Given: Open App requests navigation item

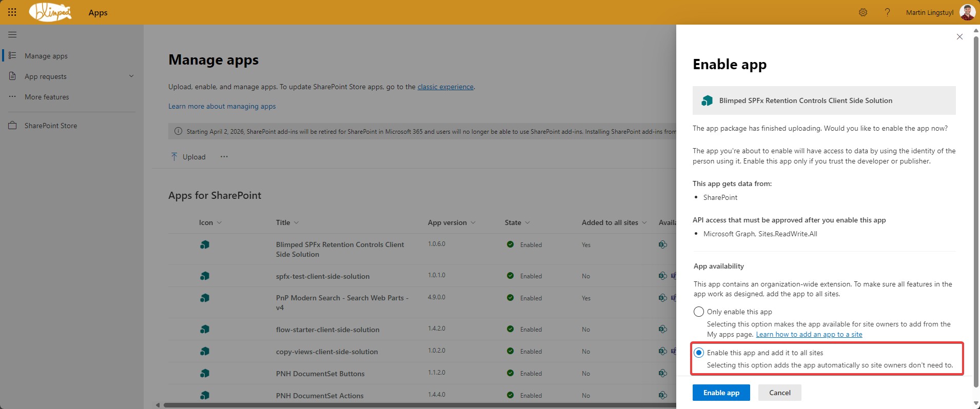Looking at the screenshot, I should click(x=46, y=76).
